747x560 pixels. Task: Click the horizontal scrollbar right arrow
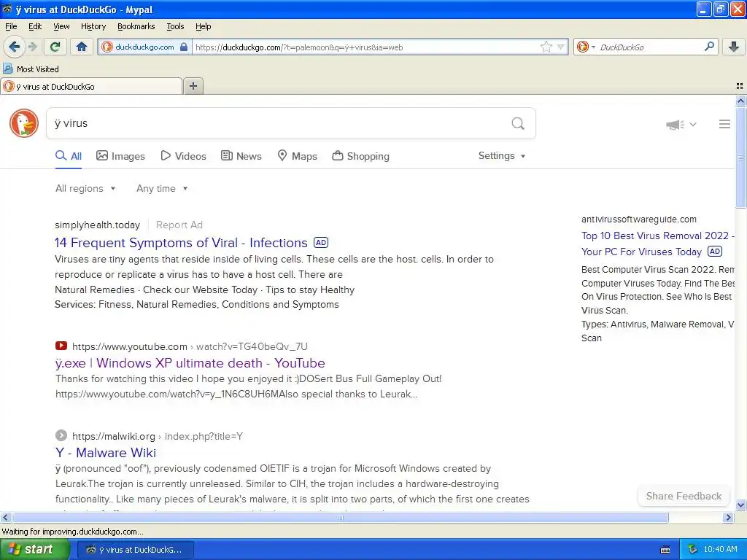728,517
